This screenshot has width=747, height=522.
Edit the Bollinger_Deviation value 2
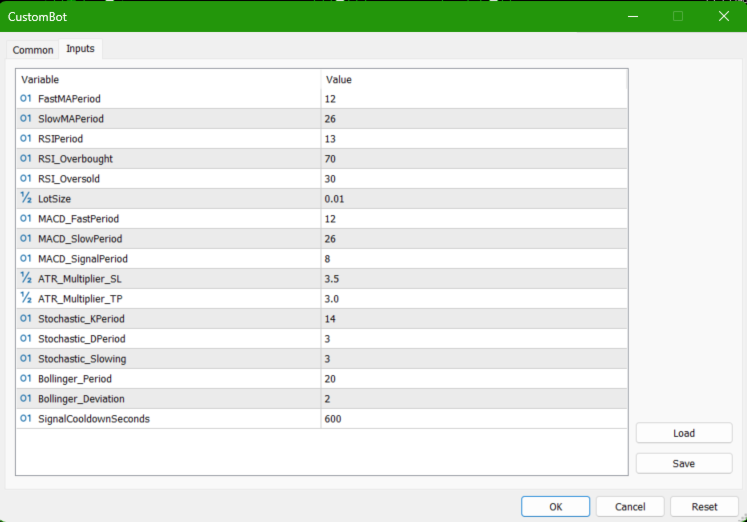click(x=474, y=399)
